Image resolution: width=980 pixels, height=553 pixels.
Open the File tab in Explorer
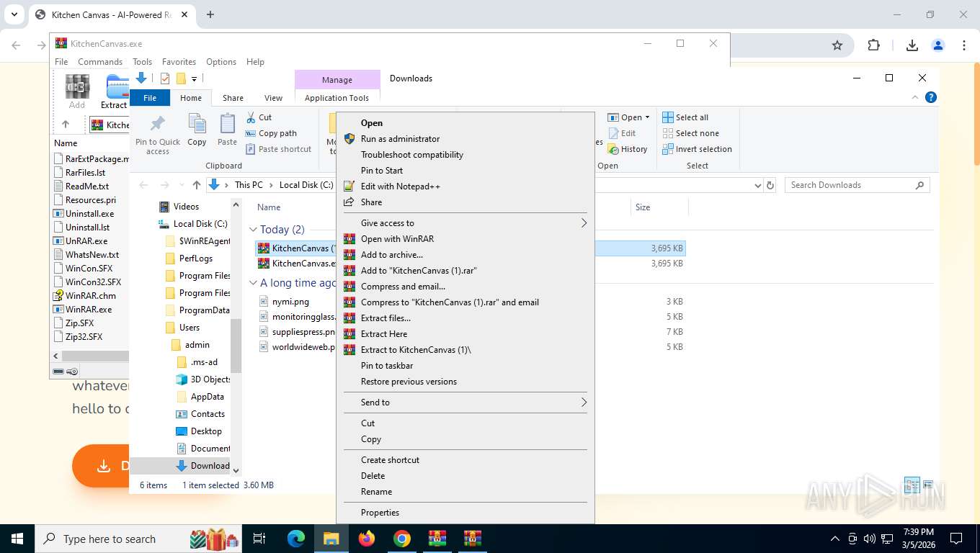[x=150, y=98]
